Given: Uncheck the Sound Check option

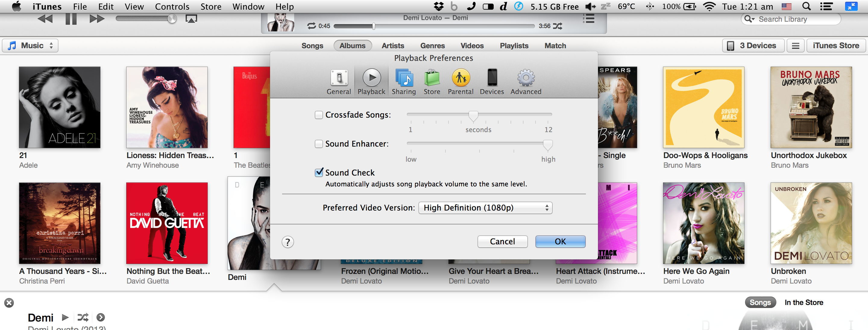Looking at the screenshot, I should [319, 172].
